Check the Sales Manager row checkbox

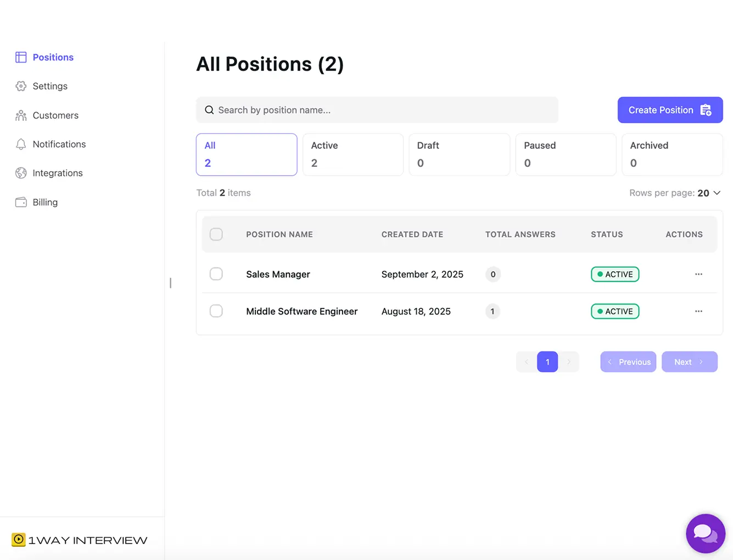(216, 274)
